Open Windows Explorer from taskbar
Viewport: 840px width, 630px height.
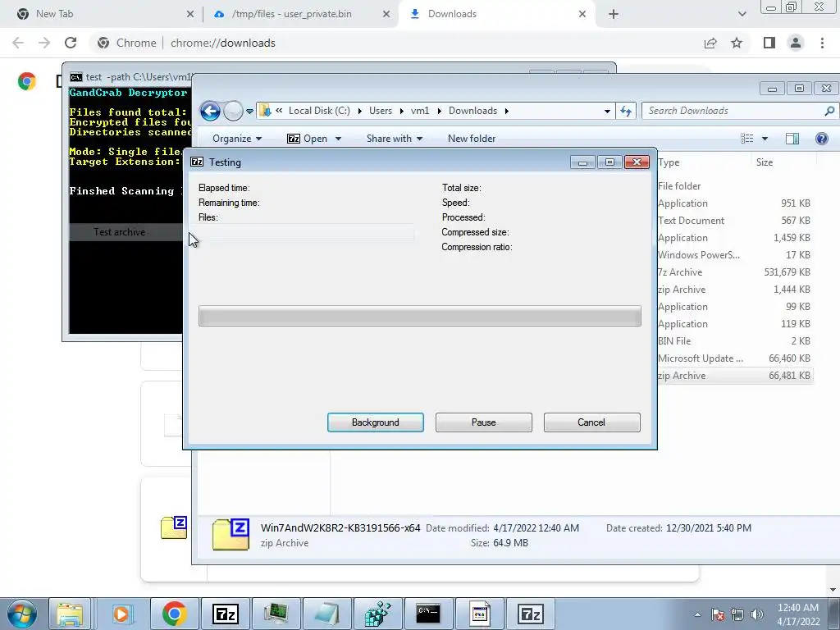tap(71, 614)
